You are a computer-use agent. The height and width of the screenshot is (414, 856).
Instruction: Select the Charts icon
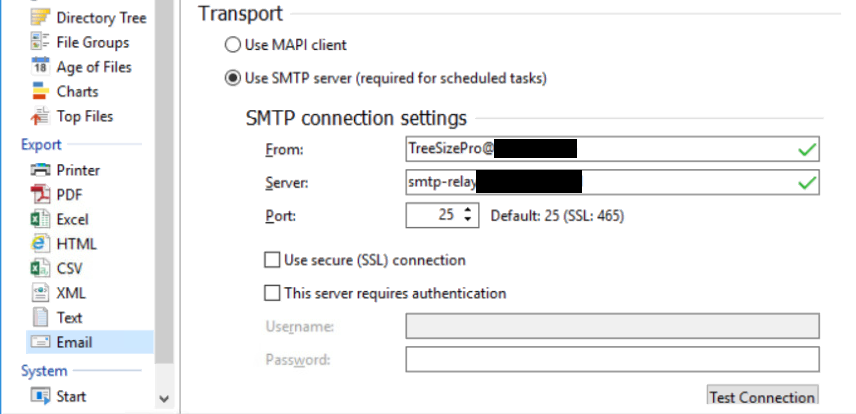(x=40, y=91)
